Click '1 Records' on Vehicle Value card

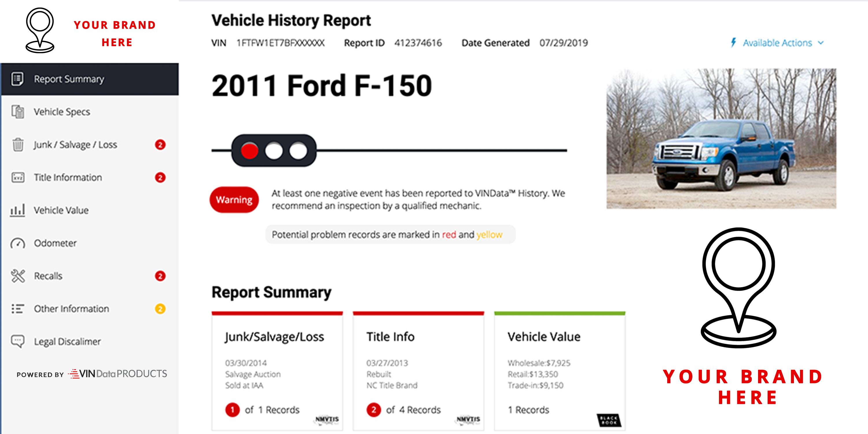(x=528, y=410)
